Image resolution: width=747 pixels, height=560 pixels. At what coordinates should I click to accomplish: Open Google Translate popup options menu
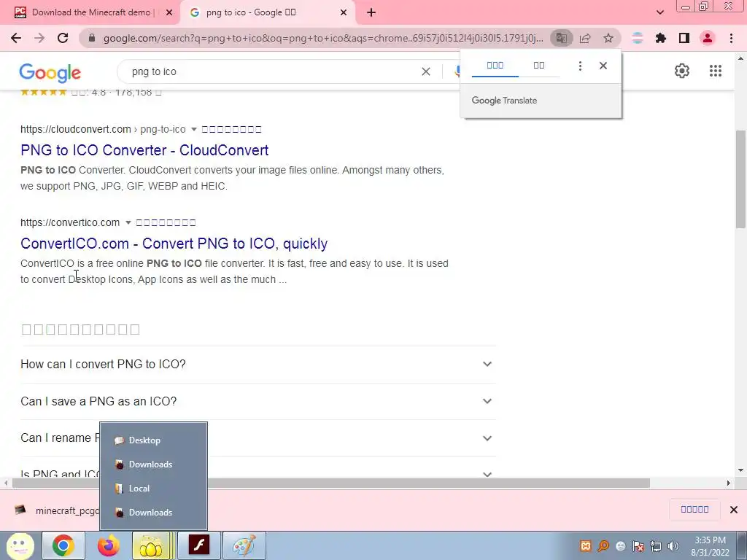(580, 66)
